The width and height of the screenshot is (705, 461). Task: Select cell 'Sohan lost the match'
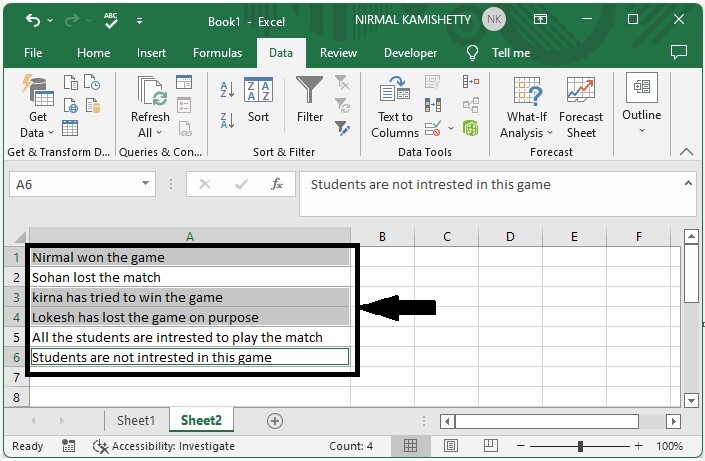[x=190, y=277]
